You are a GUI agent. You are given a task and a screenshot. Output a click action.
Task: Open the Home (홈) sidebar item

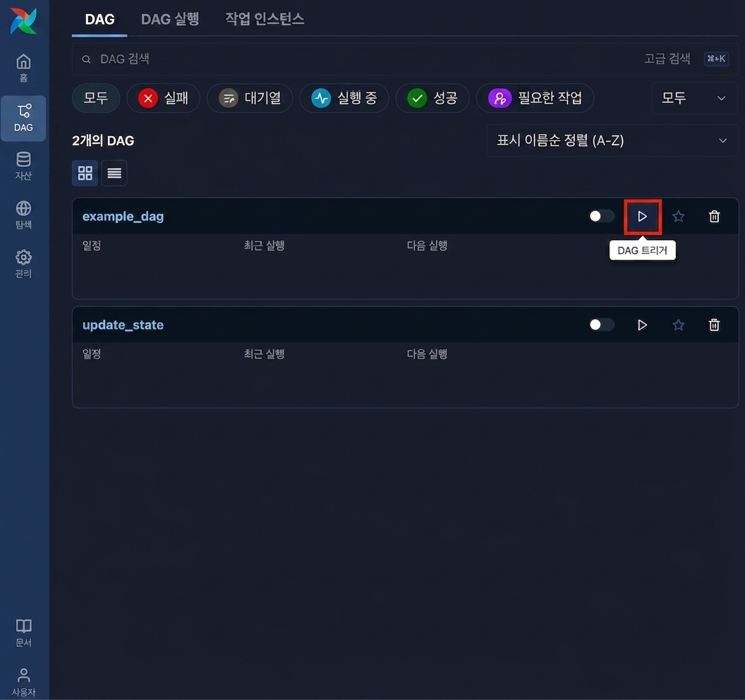point(23,68)
